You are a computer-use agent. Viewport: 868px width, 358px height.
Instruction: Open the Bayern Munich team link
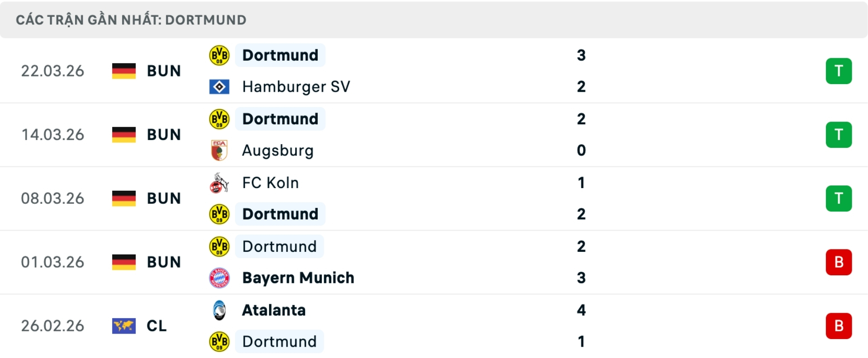click(x=298, y=278)
